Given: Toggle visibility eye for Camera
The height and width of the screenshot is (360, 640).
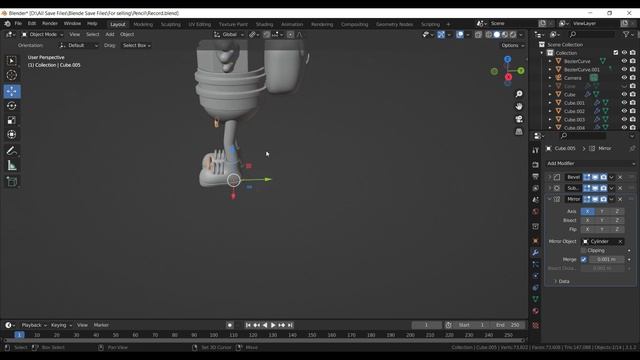Looking at the screenshot, I should [624, 78].
